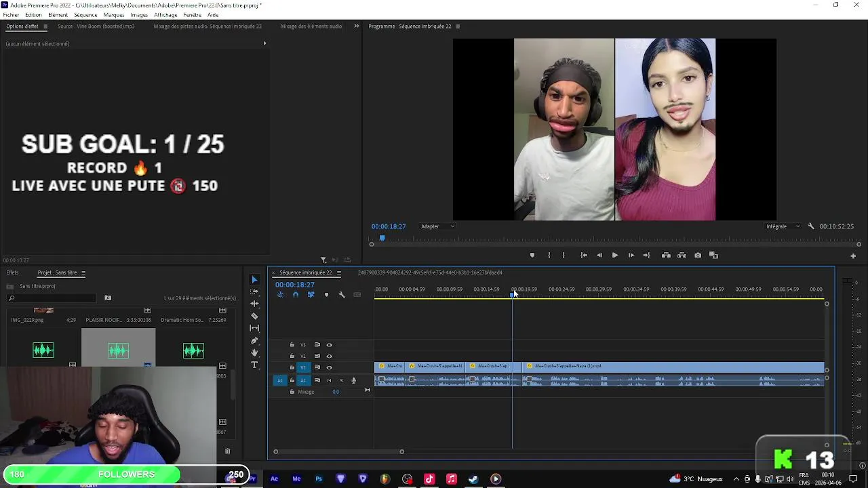This screenshot has height=488, width=868.
Task: Click the Lift button in program monitor
Action: click(x=666, y=256)
